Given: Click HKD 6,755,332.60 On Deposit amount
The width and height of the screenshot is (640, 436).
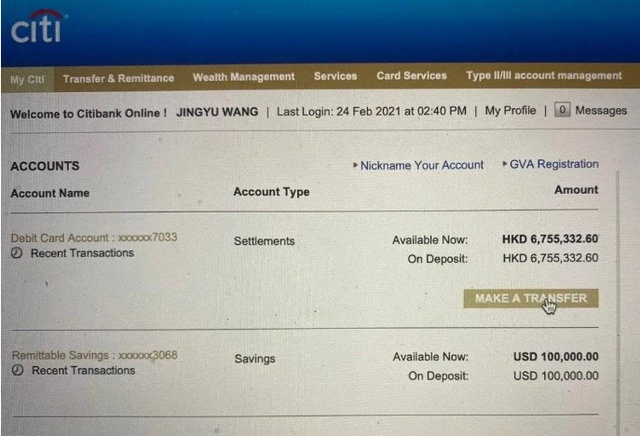Looking at the screenshot, I should tap(551, 258).
